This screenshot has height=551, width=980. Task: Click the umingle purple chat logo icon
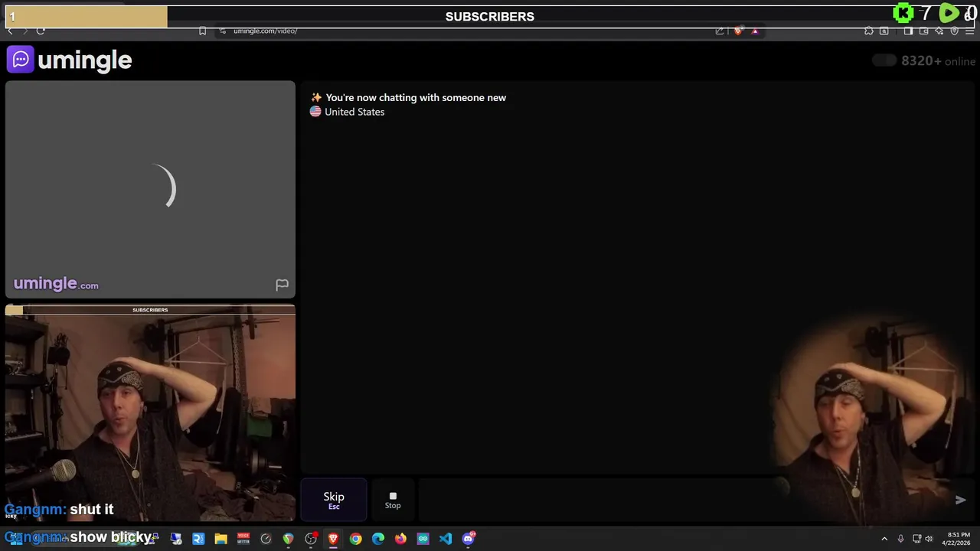click(x=21, y=60)
